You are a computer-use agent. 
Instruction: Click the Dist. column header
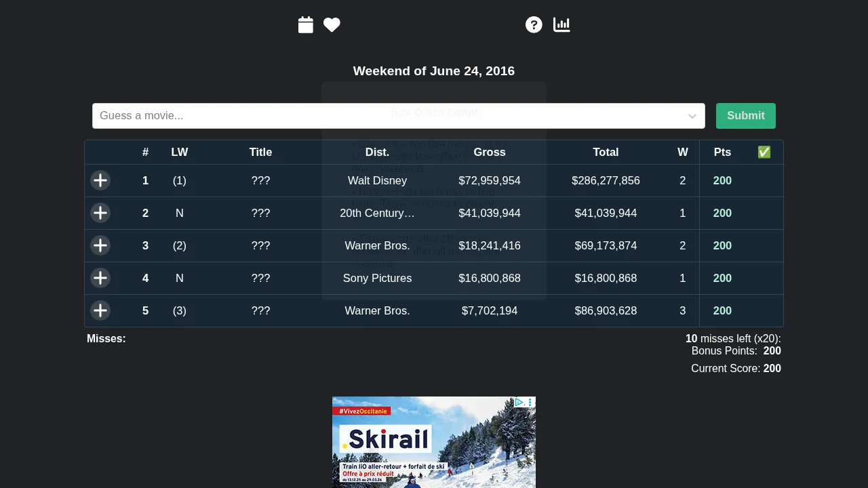377,152
